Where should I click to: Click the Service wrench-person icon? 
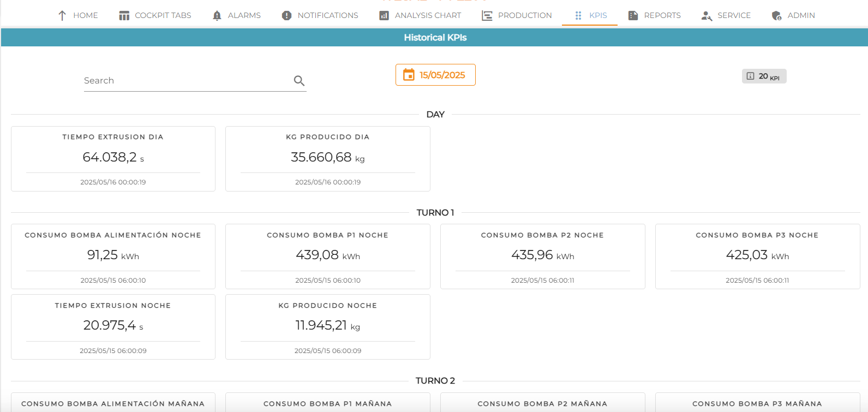[x=707, y=16]
